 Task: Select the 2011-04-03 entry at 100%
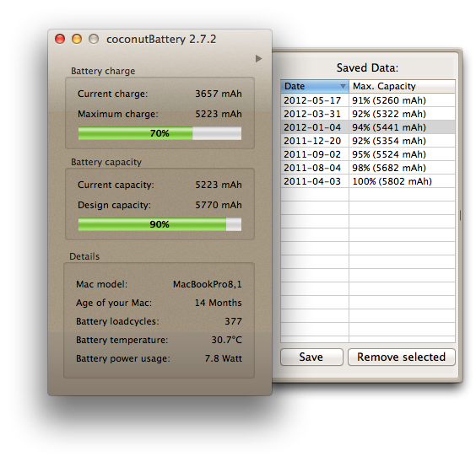(x=368, y=181)
